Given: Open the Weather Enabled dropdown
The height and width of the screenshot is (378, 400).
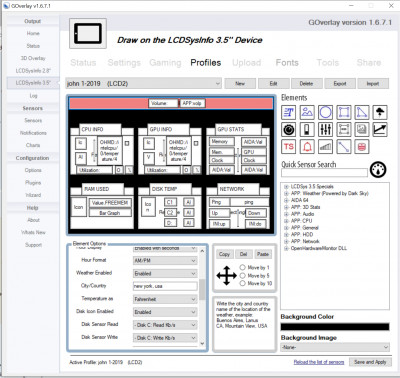Looking at the screenshot, I should [165, 274].
